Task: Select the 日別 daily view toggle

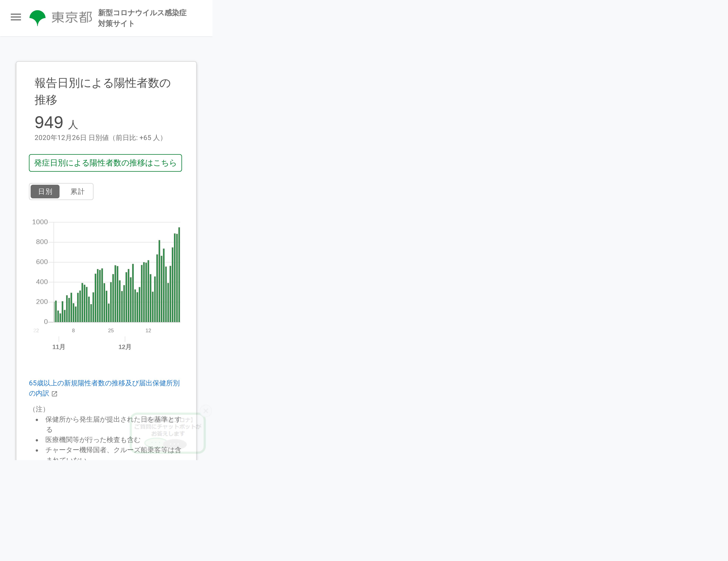Action: [x=45, y=192]
